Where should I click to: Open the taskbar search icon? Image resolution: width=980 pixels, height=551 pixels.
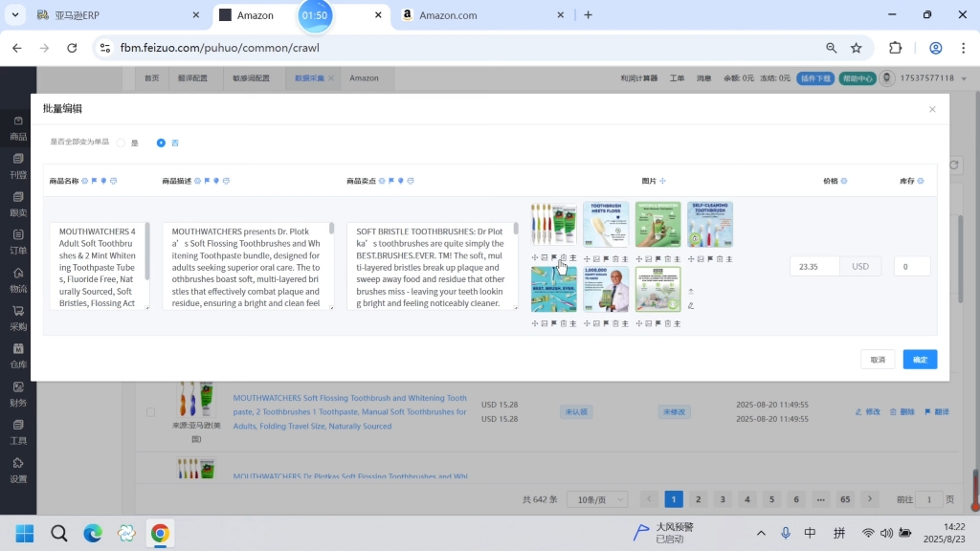tap(58, 534)
